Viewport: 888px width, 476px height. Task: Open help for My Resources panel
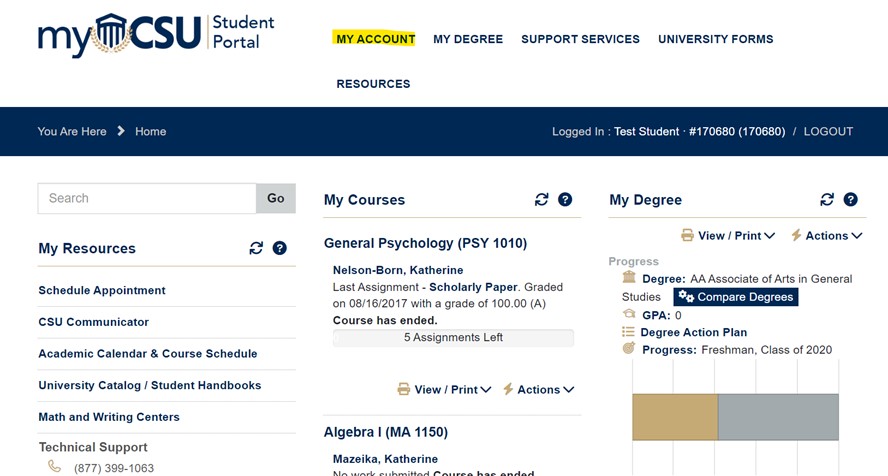click(280, 248)
